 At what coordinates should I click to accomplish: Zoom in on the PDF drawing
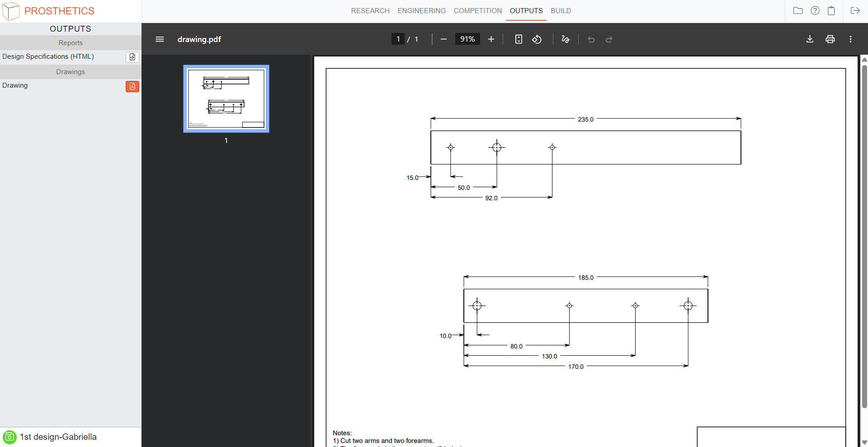click(x=491, y=39)
